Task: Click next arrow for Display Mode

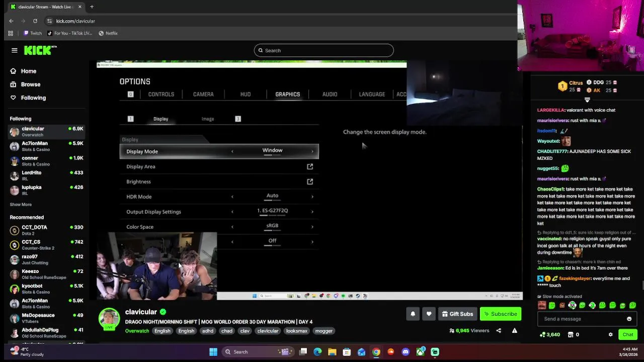Action: click(x=312, y=151)
